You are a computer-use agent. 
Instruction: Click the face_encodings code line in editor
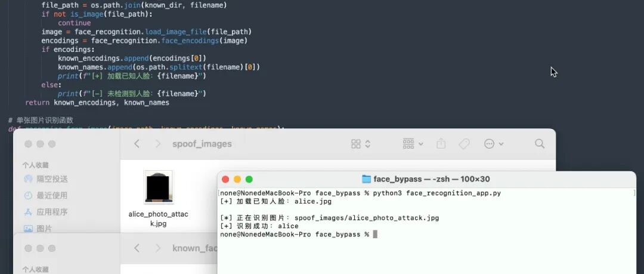point(144,41)
